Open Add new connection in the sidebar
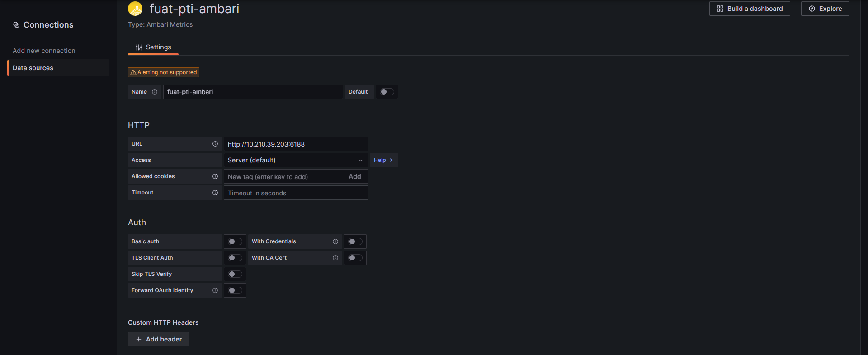This screenshot has width=868, height=355. [x=44, y=51]
